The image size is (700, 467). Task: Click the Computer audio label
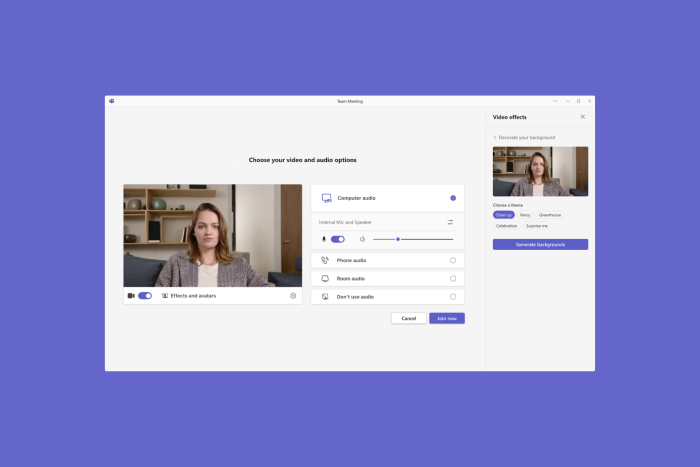tap(356, 198)
